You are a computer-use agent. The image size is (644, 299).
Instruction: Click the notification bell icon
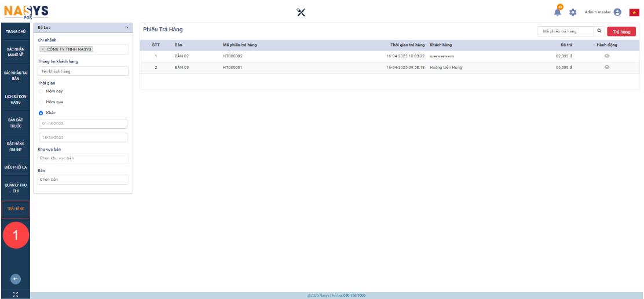pos(558,12)
